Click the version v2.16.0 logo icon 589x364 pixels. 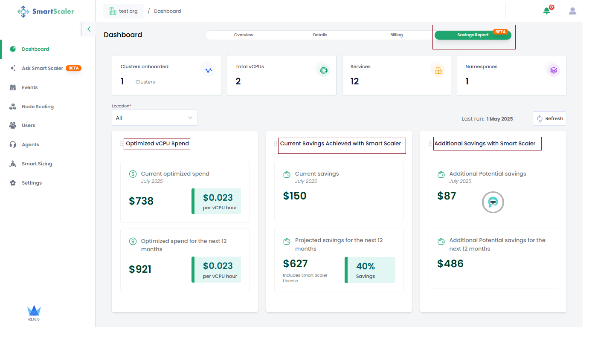pyautogui.click(x=34, y=311)
